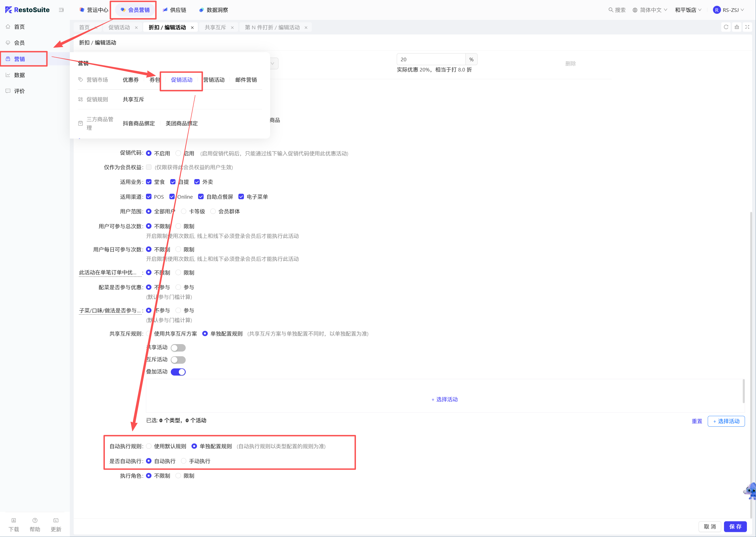Turn off the 叠加活动 switch
The width and height of the screenshot is (756, 537).
pos(178,372)
